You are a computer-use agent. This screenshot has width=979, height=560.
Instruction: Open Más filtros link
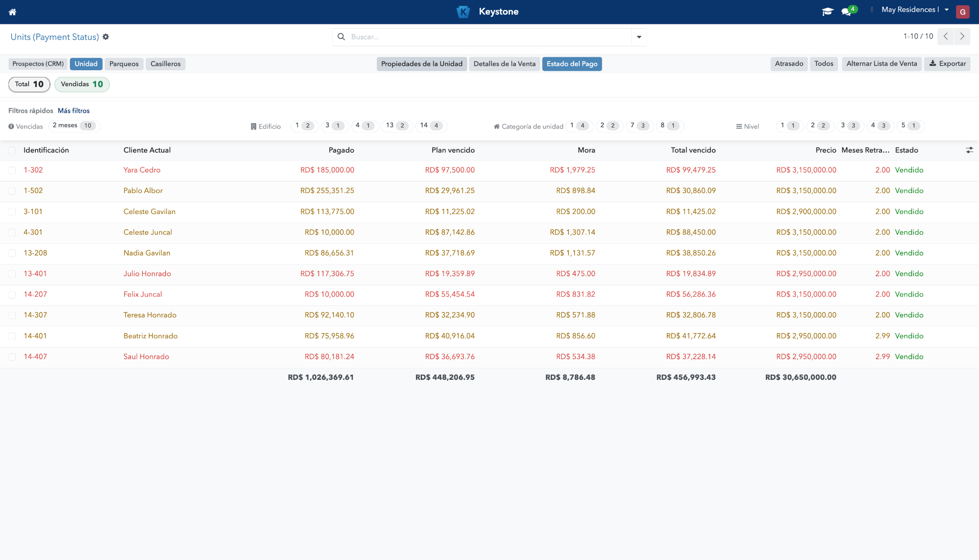pyautogui.click(x=74, y=111)
